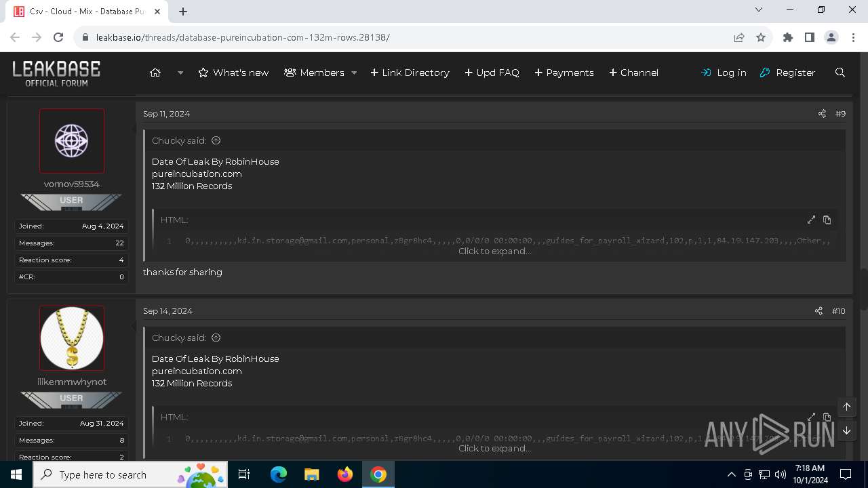The height and width of the screenshot is (488, 868).
Task: Open a new browser tab
Action: click(x=183, y=11)
